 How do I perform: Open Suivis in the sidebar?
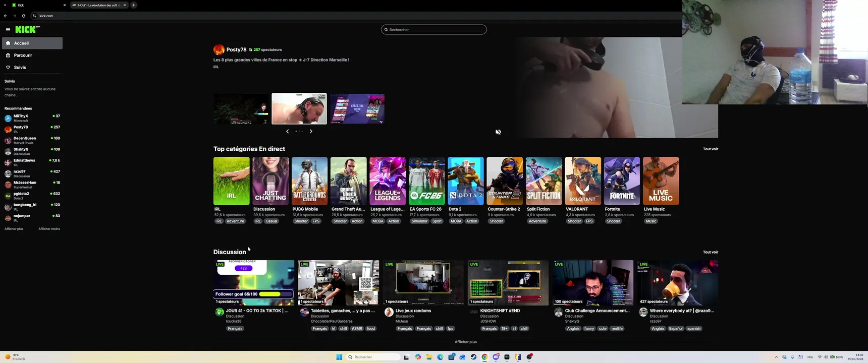(32, 68)
